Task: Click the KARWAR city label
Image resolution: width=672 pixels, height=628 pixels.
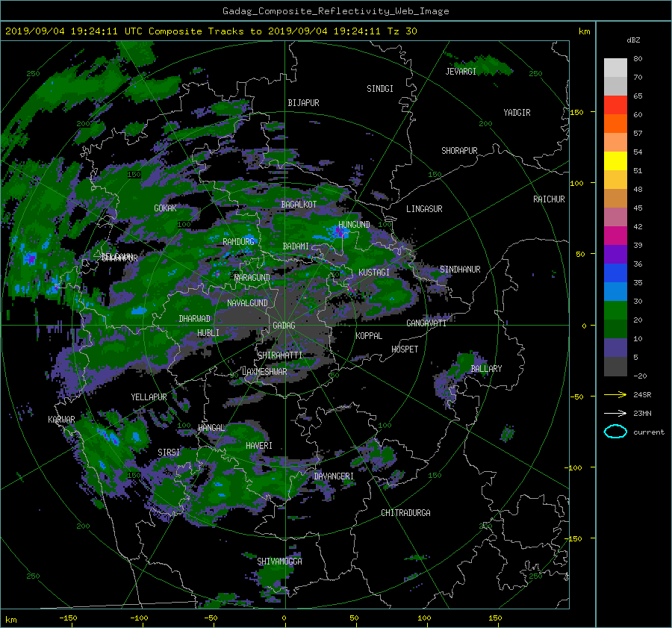Action: [61, 420]
